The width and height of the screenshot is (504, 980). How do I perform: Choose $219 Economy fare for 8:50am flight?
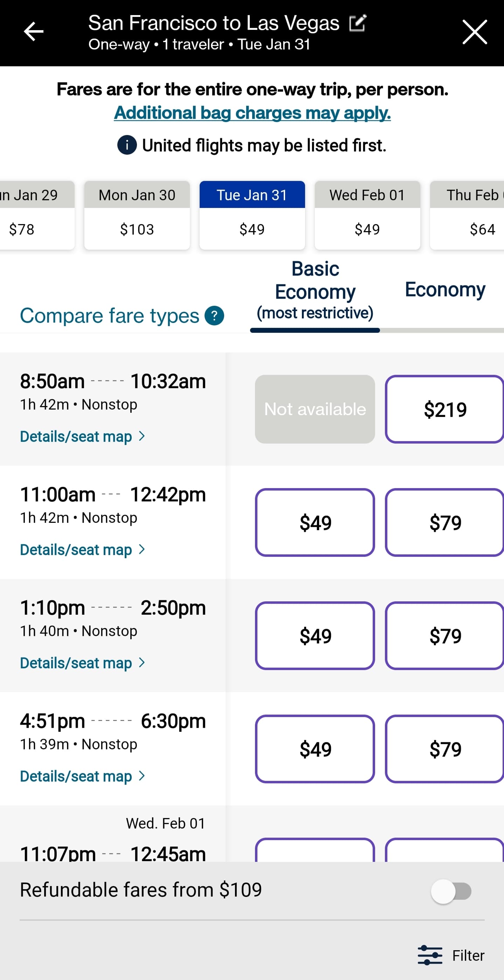click(445, 409)
